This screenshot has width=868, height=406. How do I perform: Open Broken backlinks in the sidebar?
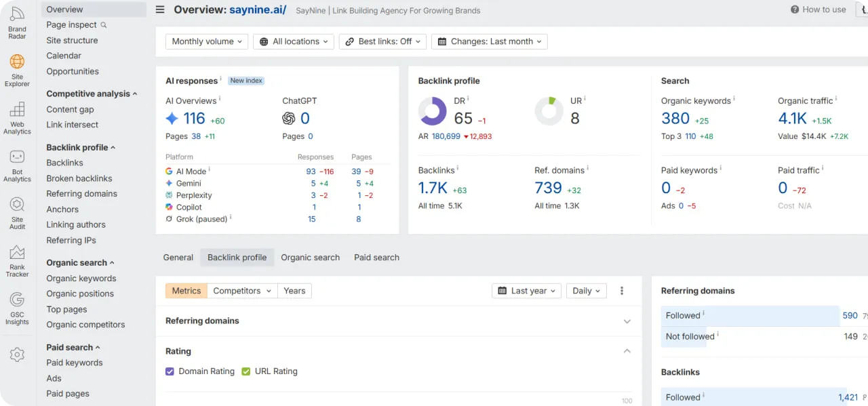tap(79, 178)
